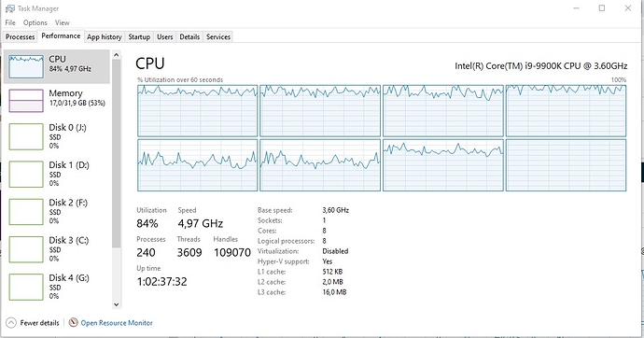644x338 pixels.
Task: Switch to the App history tab
Action: [x=105, y=37]
